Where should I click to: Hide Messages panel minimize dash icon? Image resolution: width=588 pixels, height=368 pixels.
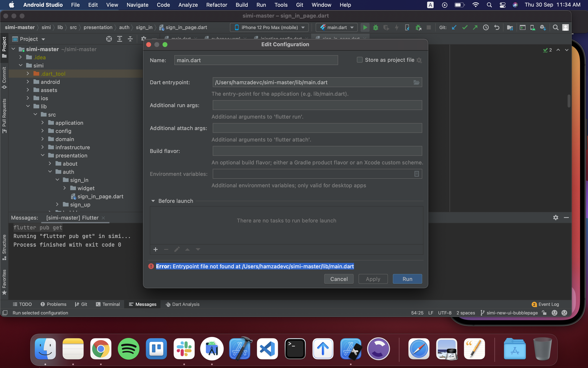pyautogui.click(x=566, y=218)
